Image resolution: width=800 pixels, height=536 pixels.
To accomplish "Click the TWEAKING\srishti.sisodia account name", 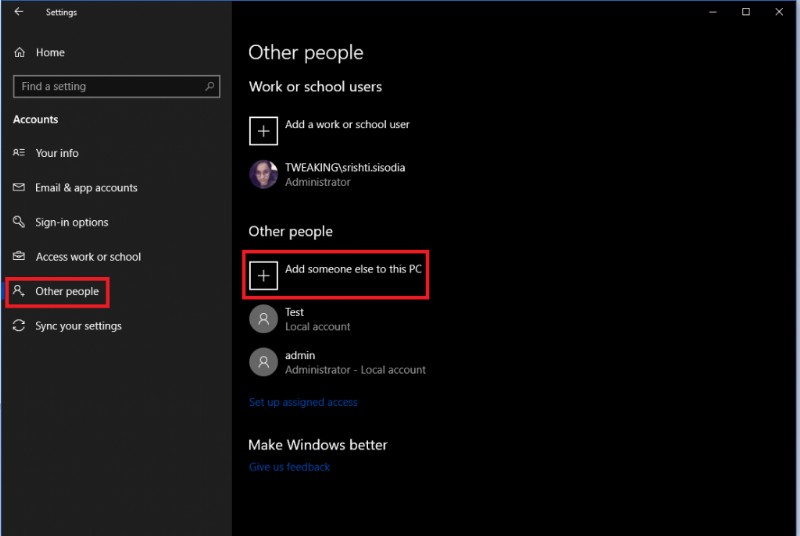I will coord(345,167).
